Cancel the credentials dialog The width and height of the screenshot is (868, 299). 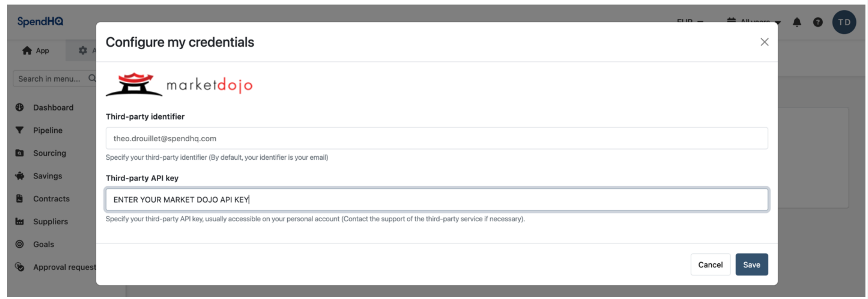[710, 265]
